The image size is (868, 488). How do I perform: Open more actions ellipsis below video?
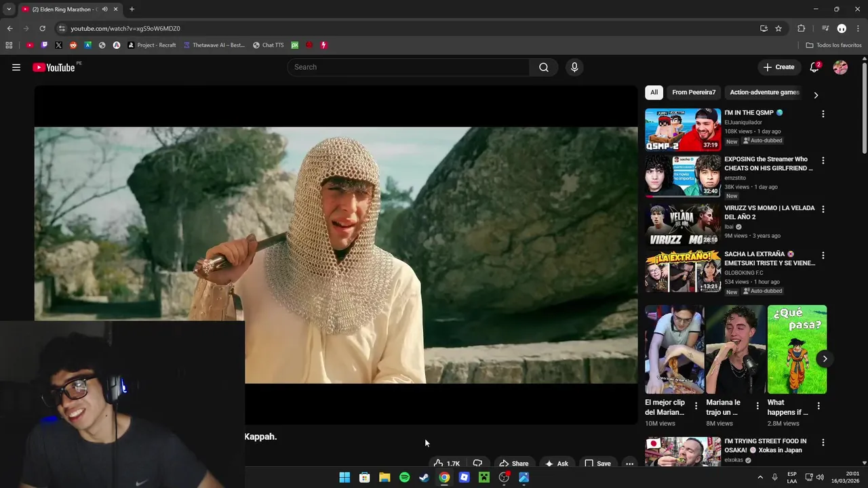[629, 464]
